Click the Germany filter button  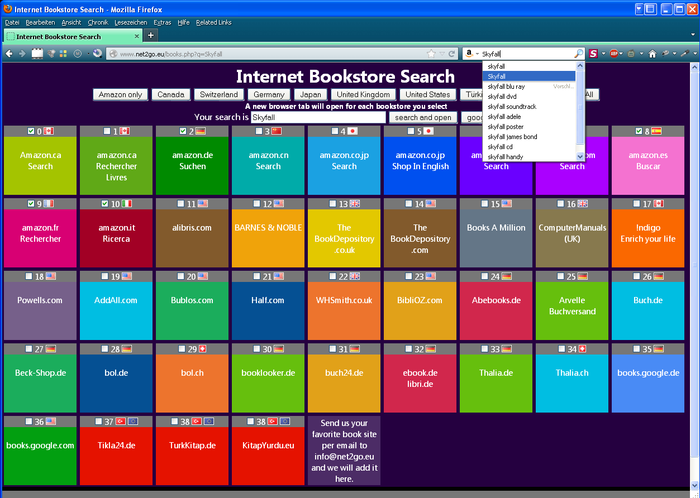[269, 95]
